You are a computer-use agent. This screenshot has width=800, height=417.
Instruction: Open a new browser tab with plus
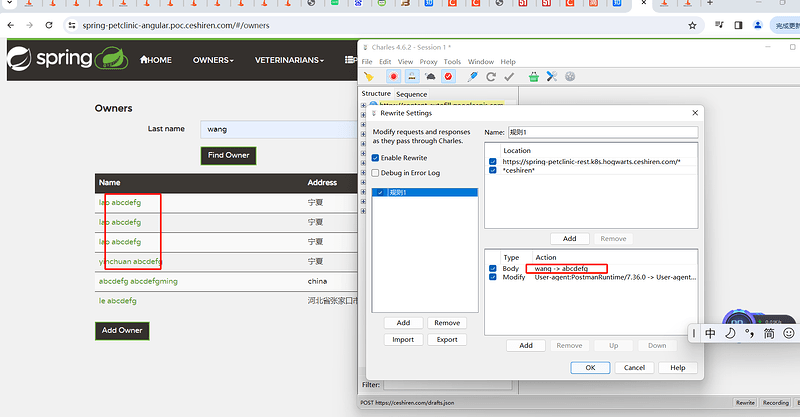click(710, 3)
